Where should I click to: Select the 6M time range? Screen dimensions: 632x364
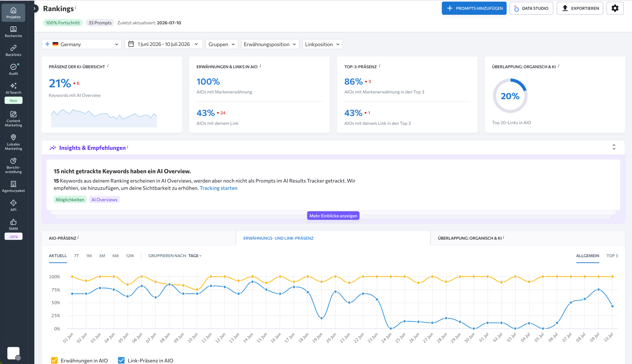click(x=116, y=256)
